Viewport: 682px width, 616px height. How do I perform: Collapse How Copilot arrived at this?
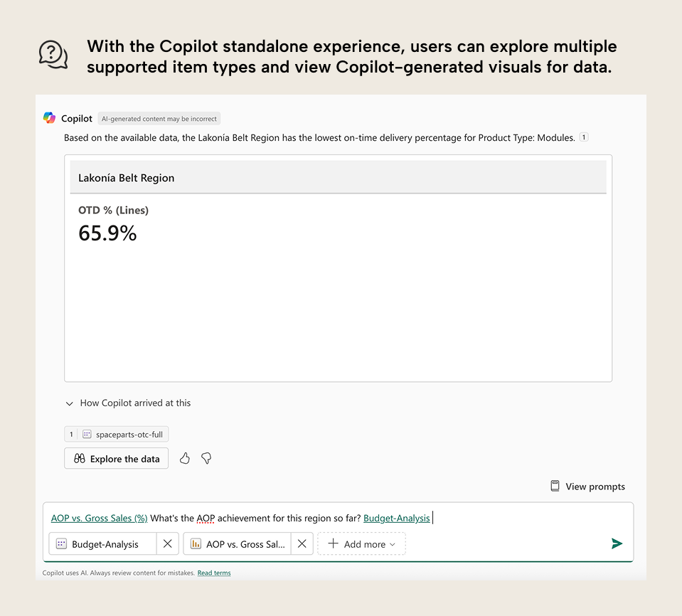click(x=69, y=403)
